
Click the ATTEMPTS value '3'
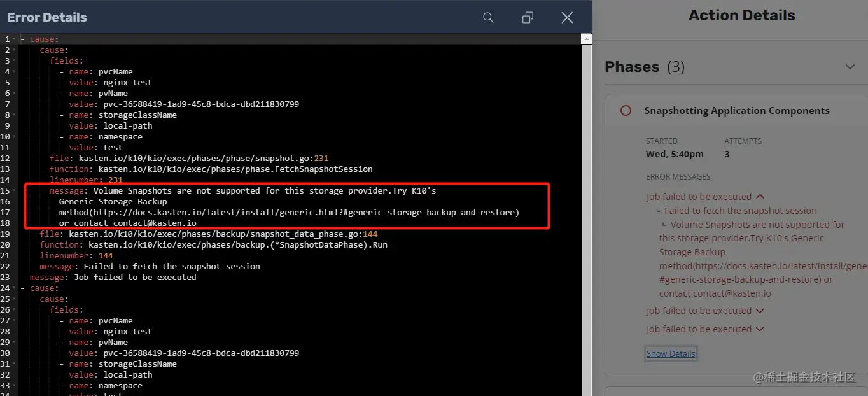point(727,154)
